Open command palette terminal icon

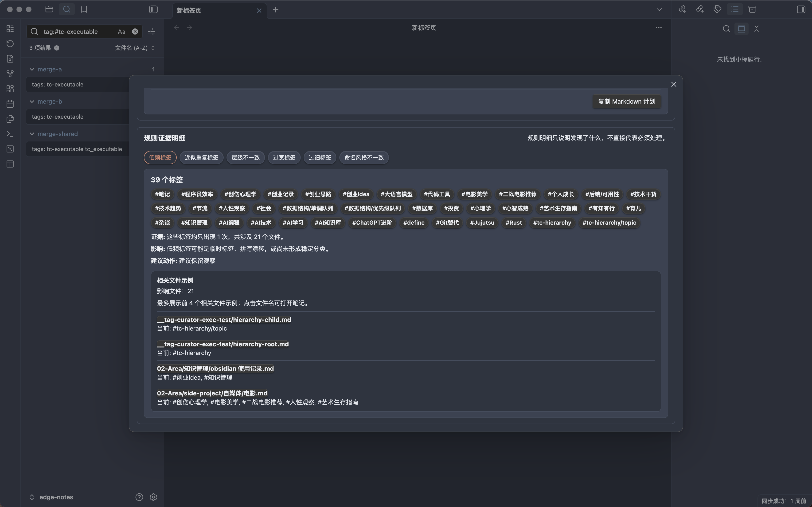click(x=10, y=134)
